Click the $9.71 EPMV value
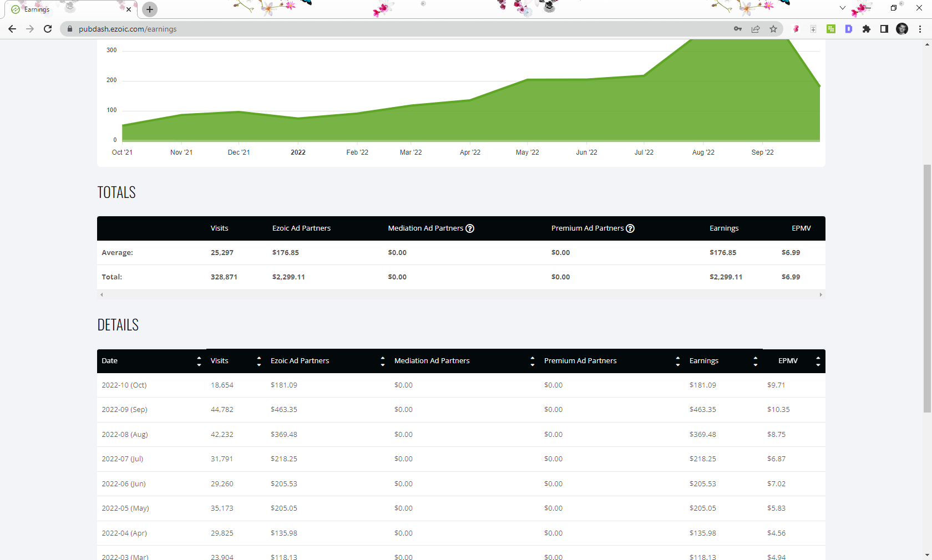 (776, 385)
